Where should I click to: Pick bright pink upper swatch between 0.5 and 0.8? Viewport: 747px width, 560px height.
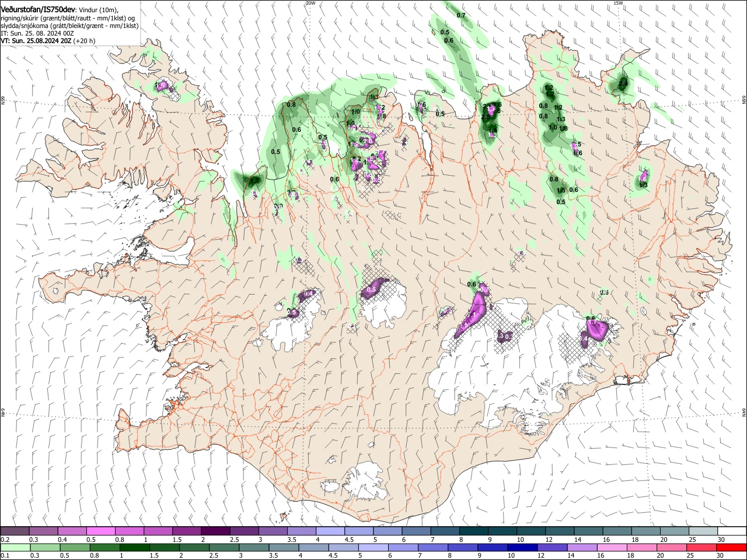tap(100, 531)
